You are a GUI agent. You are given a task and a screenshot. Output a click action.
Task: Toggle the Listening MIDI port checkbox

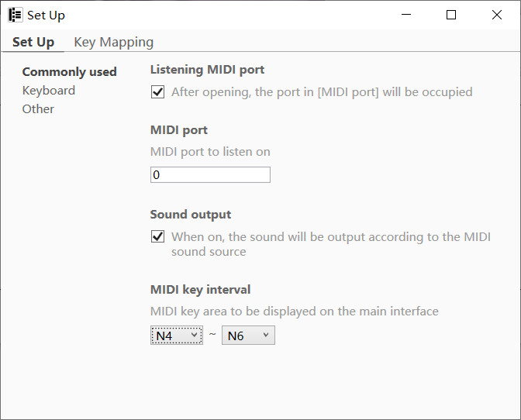pos(158,92)
